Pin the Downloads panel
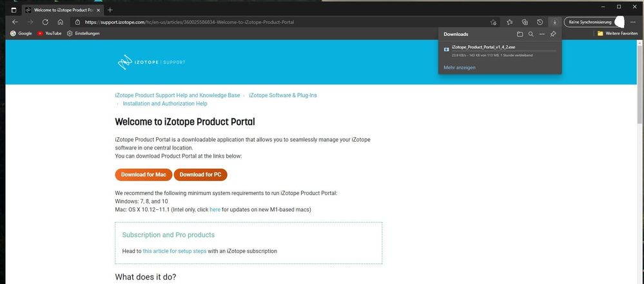This screenshot has height=284, width=644. click(553, 34)
